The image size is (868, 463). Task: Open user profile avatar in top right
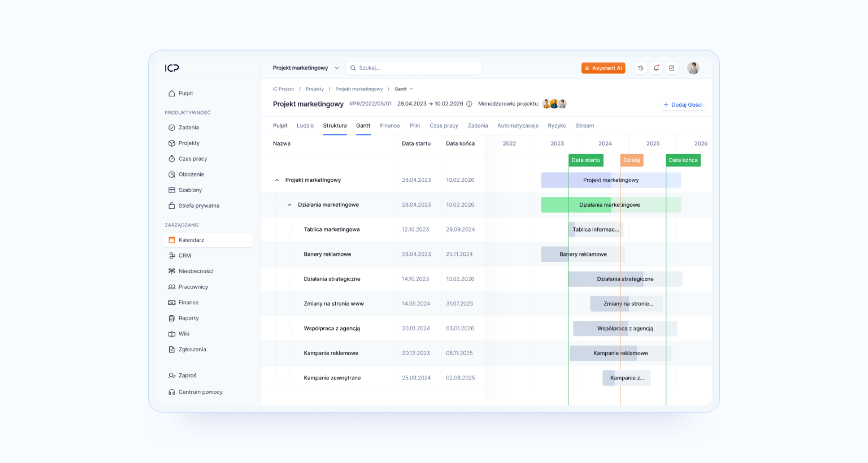point(693,68)
